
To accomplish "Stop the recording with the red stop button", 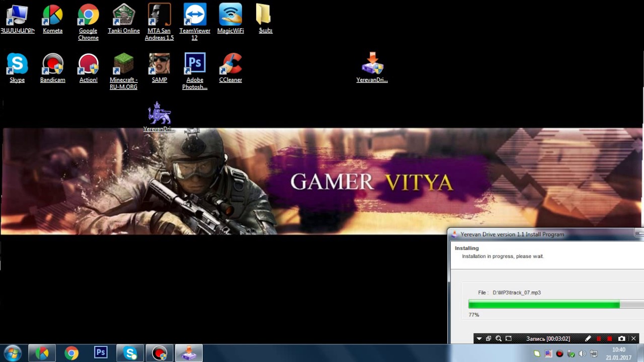I will click(x=610, y=339).
